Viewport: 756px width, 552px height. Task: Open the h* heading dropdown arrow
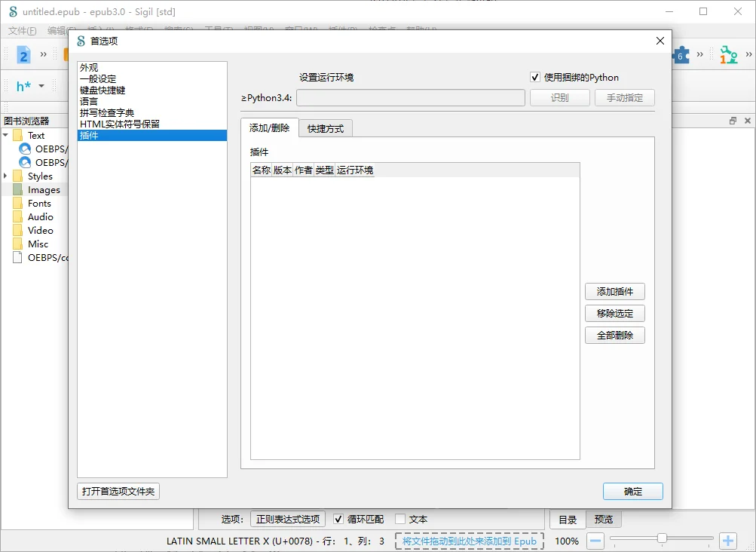[41, 87]
